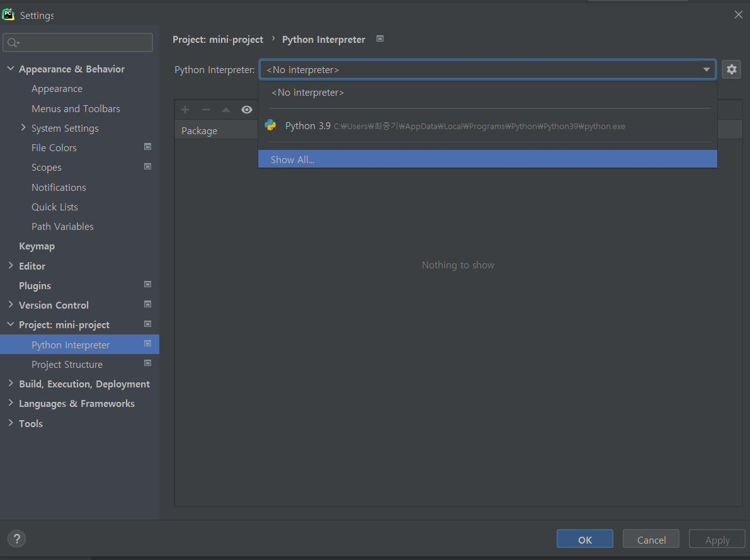Open Quick Lists settings
Screen dimensions: 750x560
coord(55,207)
